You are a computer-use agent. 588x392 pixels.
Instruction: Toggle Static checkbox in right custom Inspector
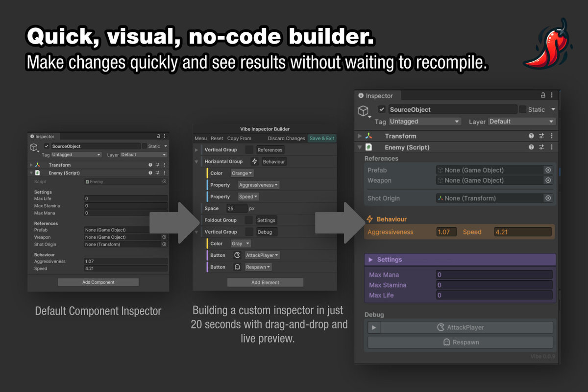(523, 109)
